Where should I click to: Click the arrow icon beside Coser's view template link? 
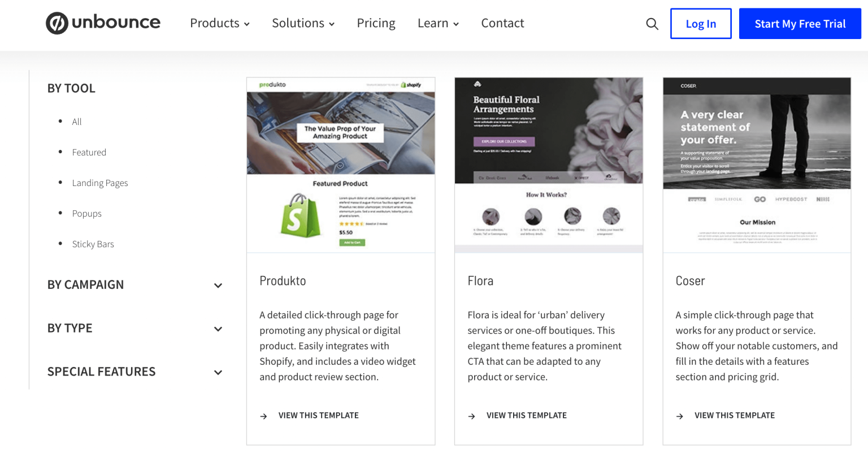pos(680,416)
